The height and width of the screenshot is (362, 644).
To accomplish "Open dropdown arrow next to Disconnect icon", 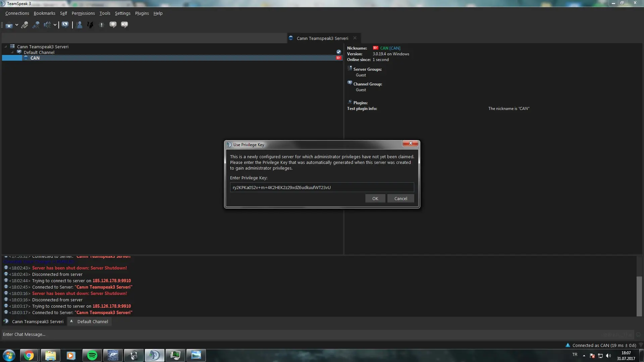I will (17, 25).
